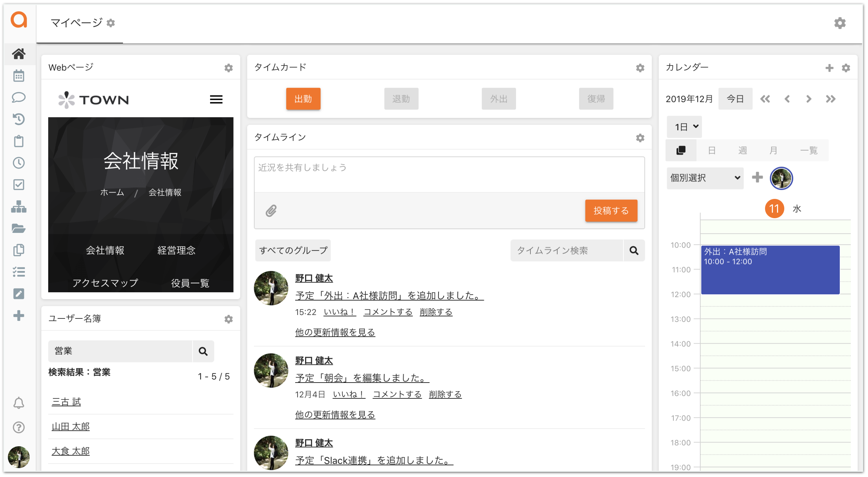
Task: Open the history icon in sidebar
Action: coord(19,119)
